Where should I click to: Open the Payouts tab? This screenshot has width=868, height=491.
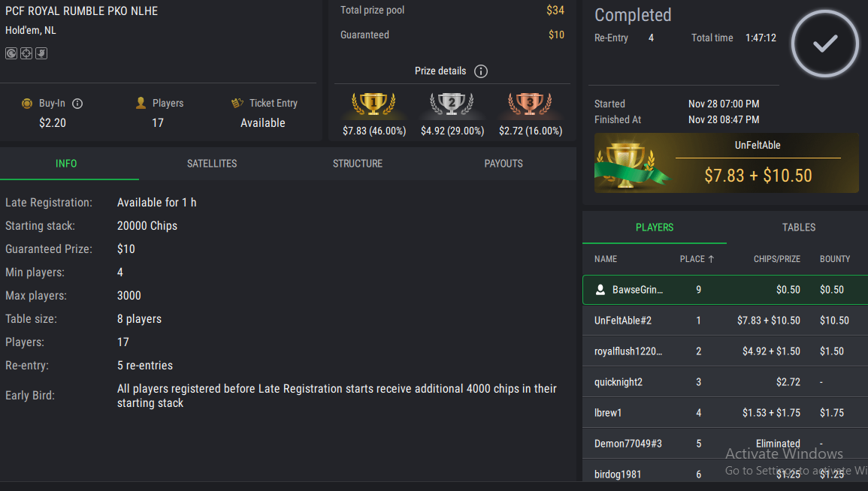(x=504, y=164)
